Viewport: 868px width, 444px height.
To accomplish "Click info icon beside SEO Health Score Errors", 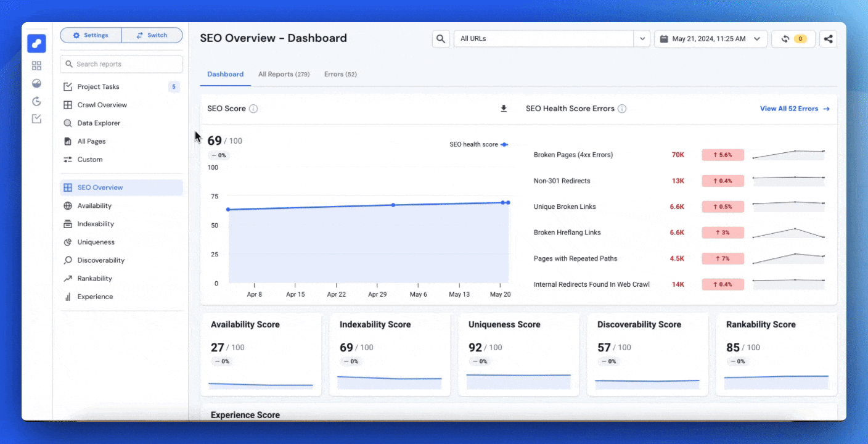I will (622, 109).
